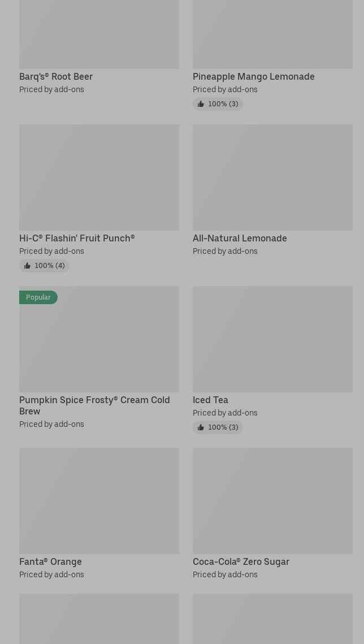Click Pumpkin Spice Frosty Cream Cold Brew image

tap(99, 345)
